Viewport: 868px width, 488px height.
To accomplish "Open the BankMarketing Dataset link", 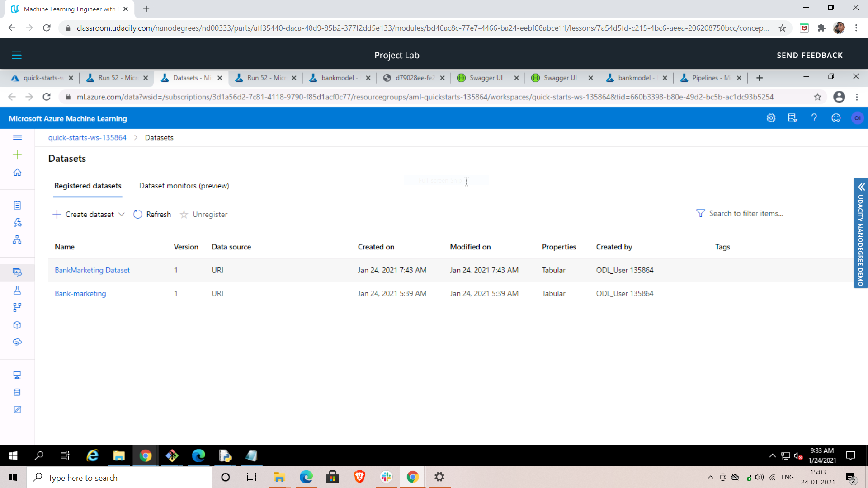I will 92,270.
